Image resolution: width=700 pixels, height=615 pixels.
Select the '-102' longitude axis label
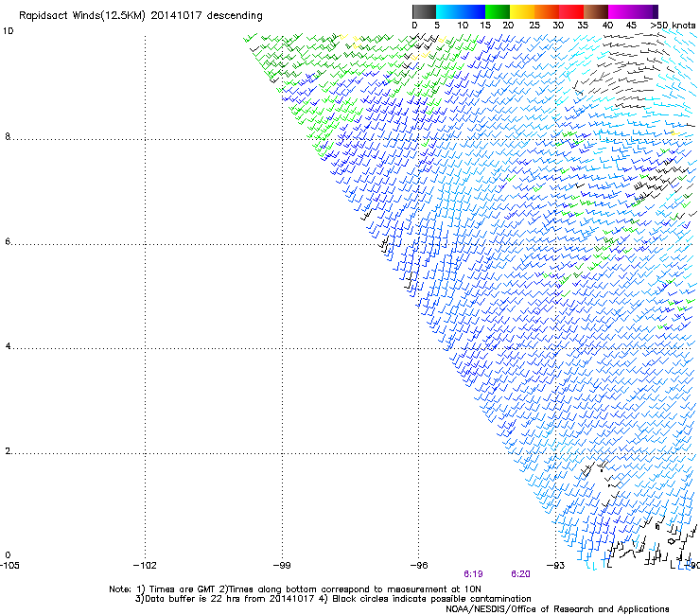tap(145, 566)
